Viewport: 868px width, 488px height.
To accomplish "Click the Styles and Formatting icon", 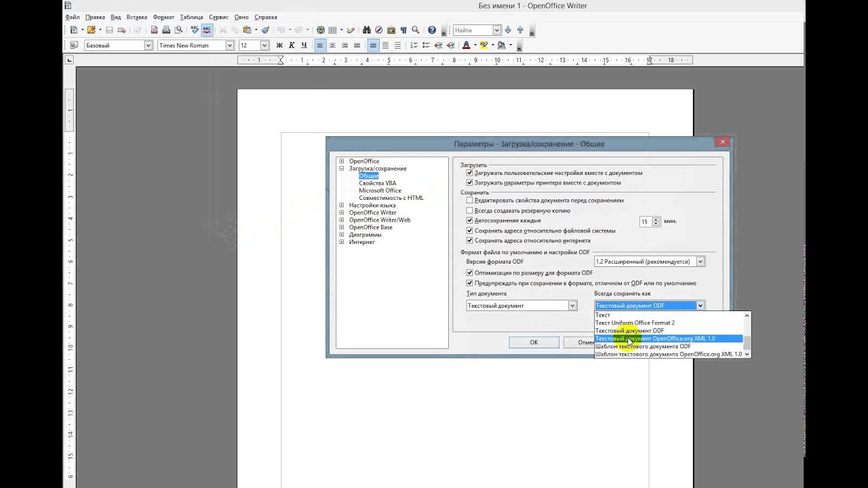I will point(74,45).
